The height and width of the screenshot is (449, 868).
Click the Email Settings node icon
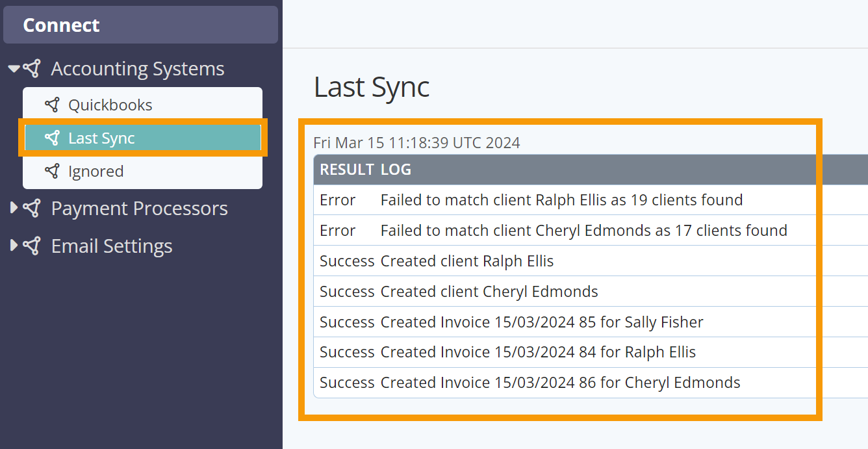[32, 246]
